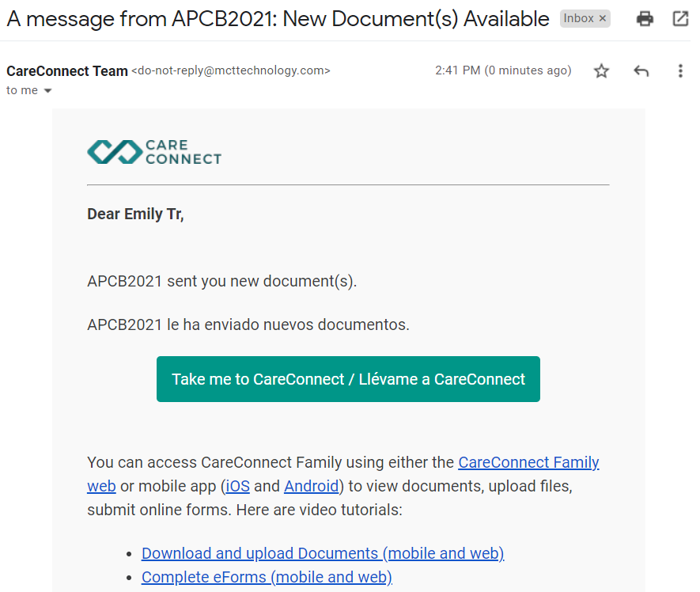Click the 2:41 PM timestamp
The image size is (700, 592).
[x=503, y=70]
